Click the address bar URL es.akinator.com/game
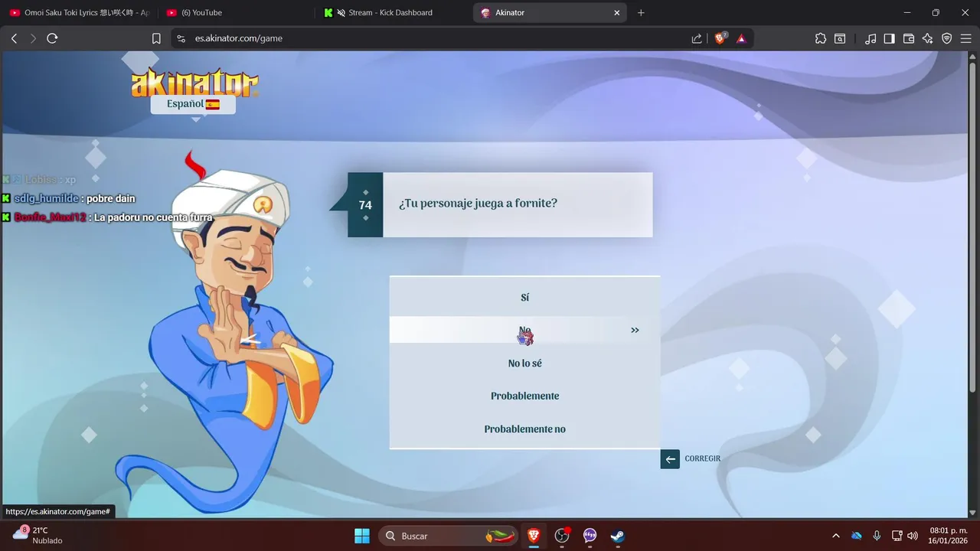 239,38
